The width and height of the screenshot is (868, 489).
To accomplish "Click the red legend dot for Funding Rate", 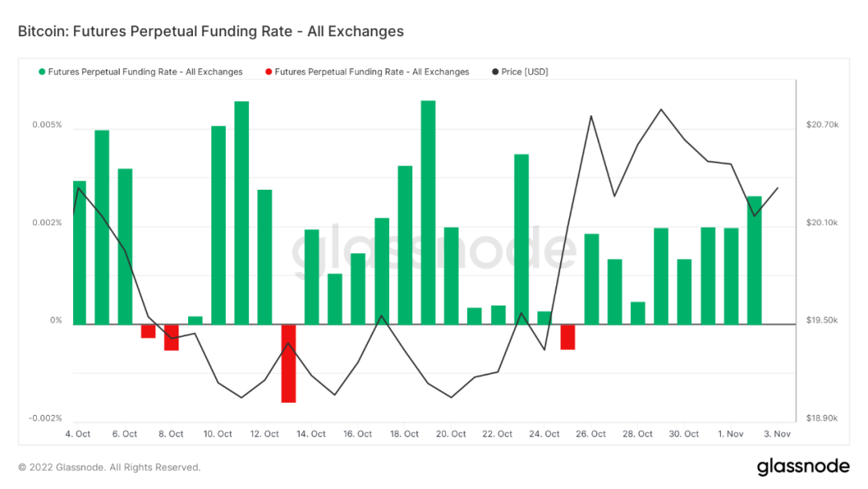I will [x=268, y=72].
